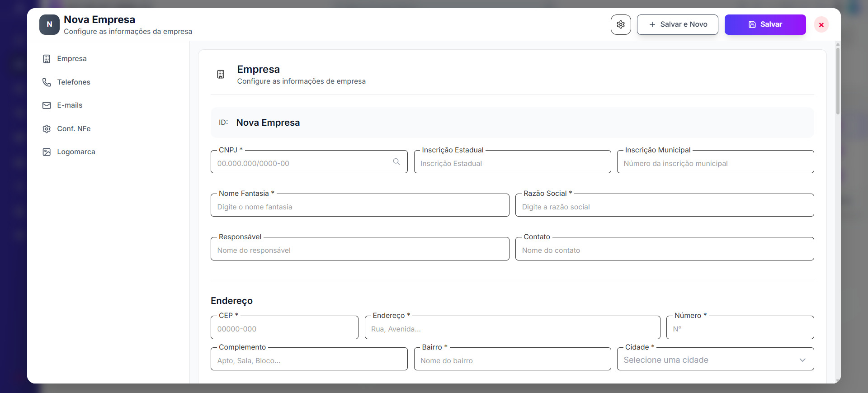This screenshot has height=393, width=868.
Task: Focus the Responsável text field
Action: 359,250
